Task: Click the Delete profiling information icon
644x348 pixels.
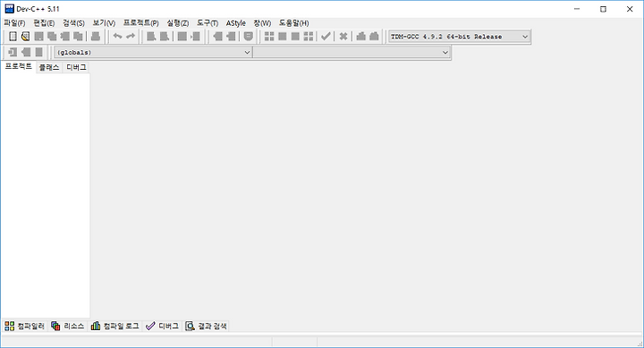Action: point(374,37)
